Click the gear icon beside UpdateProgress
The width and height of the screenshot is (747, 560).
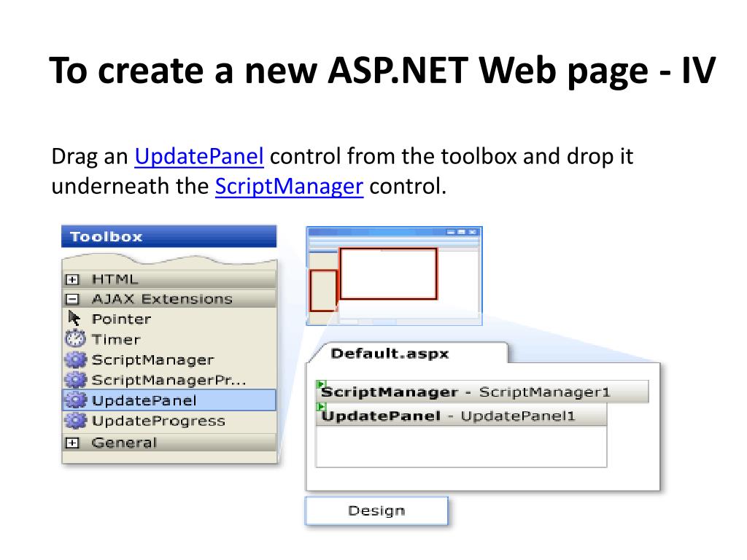[75, 421]
